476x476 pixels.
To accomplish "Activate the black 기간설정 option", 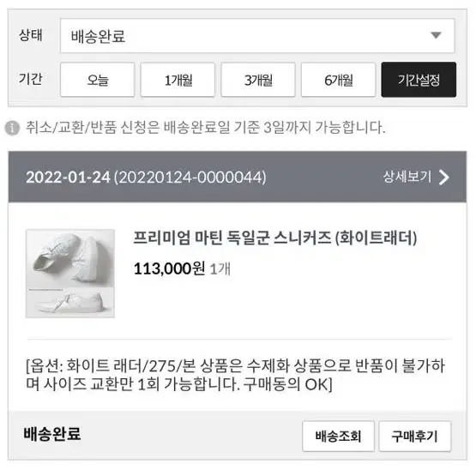I will (x=419, y=80).
